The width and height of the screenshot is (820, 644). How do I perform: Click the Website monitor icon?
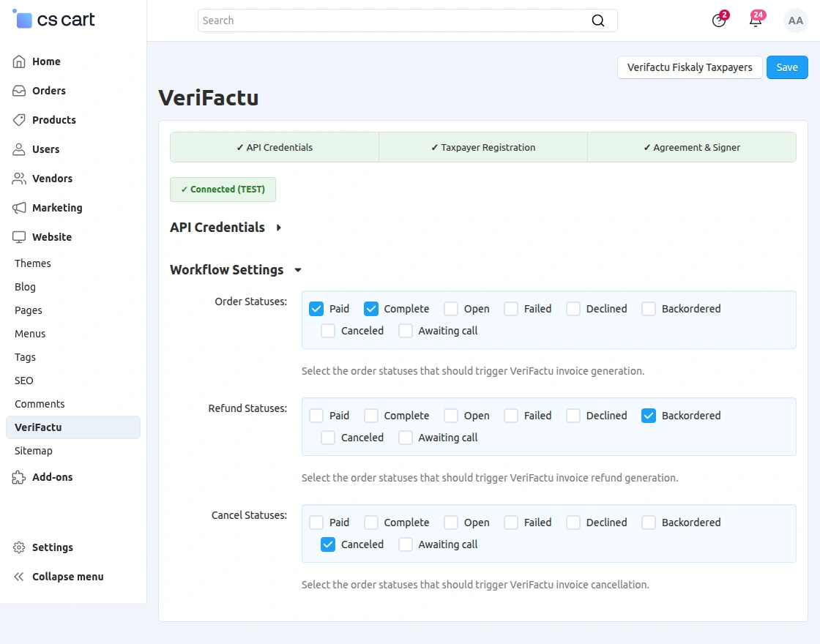pyautogui.click(x=19, y=237)
